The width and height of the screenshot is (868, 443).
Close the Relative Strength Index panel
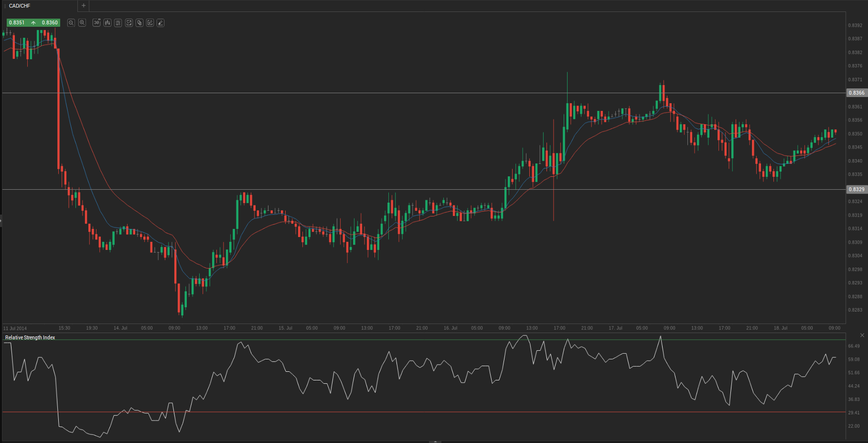(x=862, y=335)
